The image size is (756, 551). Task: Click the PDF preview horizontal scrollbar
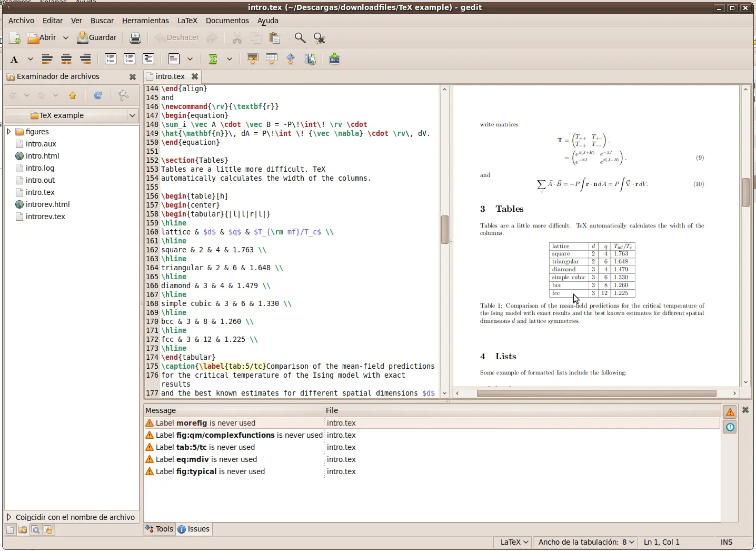click(x=596, y=393)
